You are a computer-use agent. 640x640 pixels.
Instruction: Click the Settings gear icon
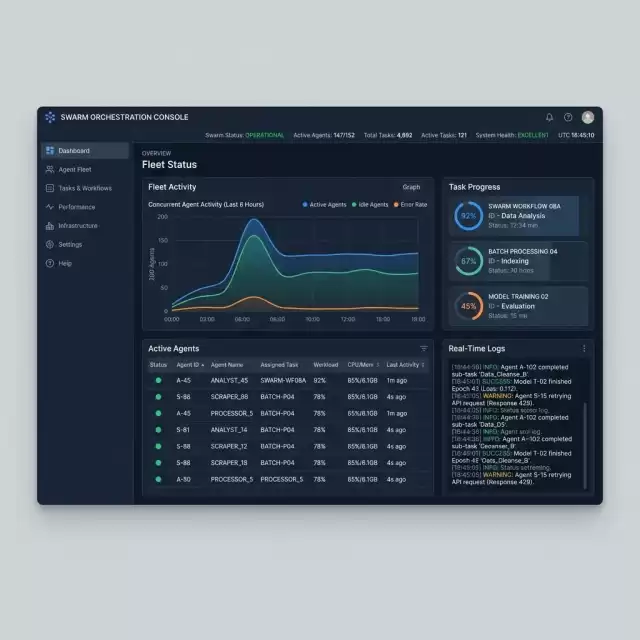pos(50,244)
